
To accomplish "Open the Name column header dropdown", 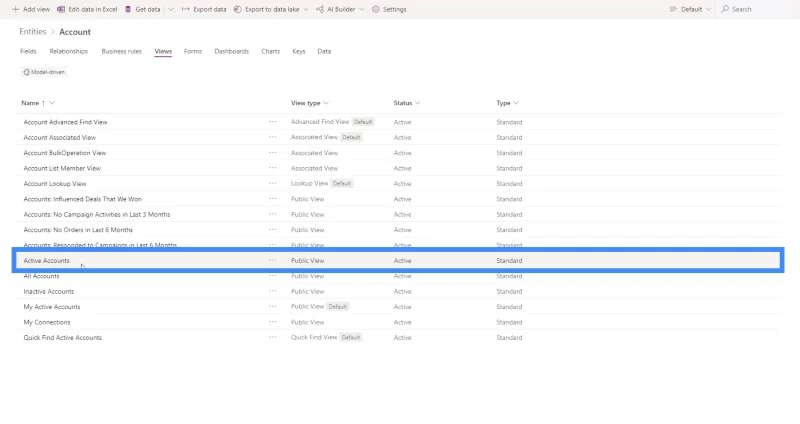I will click(52, 103).
